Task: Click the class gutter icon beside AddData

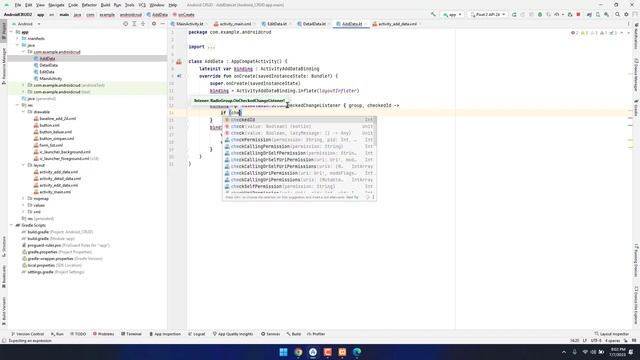Action: [179, 62]
